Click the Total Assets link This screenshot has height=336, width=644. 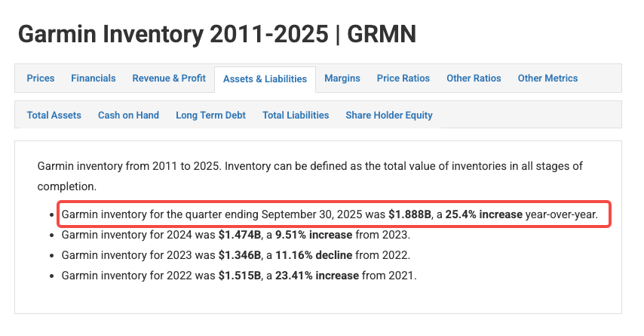pos(54,115)
